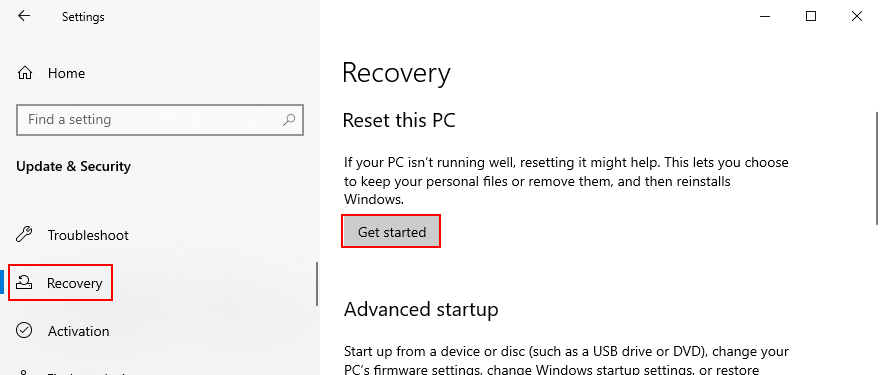Click the Home house icon

[x=25, y=73]
